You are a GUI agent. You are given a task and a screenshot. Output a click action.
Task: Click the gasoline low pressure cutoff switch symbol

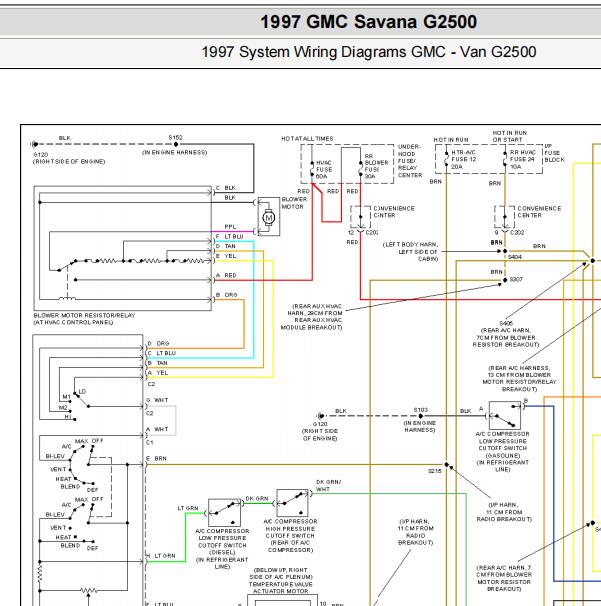coord(504,415)
